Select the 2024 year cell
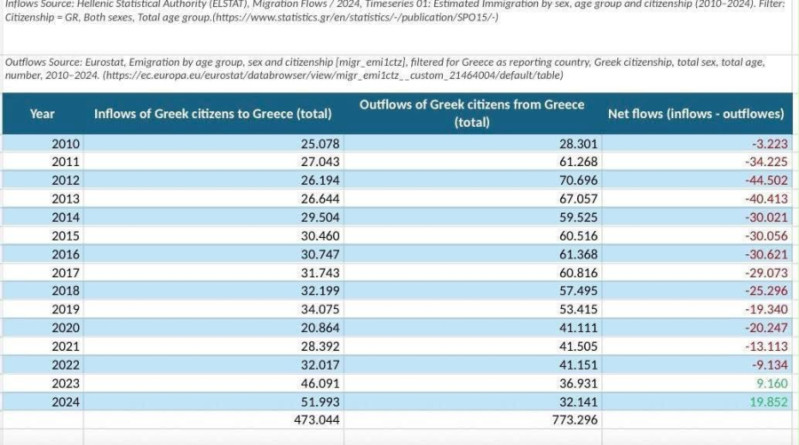The image size is (799, 445). 42,402
